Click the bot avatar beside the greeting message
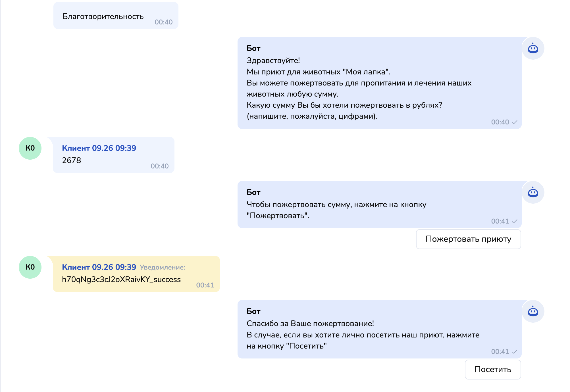570x392 pixels. pos(533,49)
